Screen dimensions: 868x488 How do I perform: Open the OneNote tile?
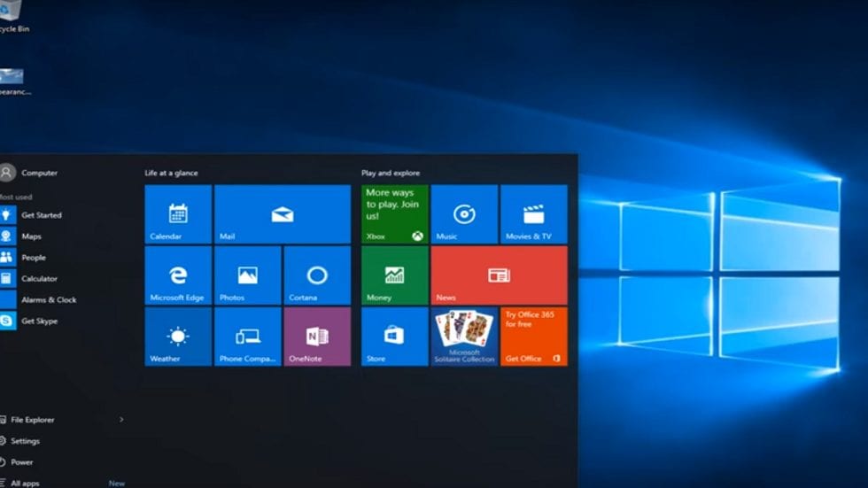(317, 337)
